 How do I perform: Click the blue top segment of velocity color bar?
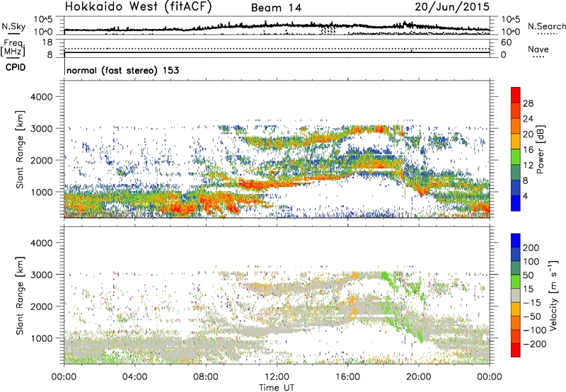[516, 241]
